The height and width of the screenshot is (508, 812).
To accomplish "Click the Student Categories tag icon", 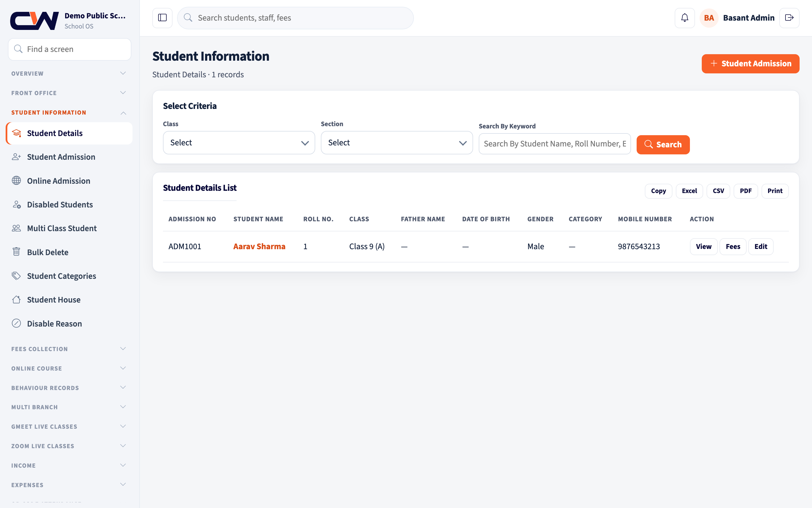I will [x=16, y=276].
